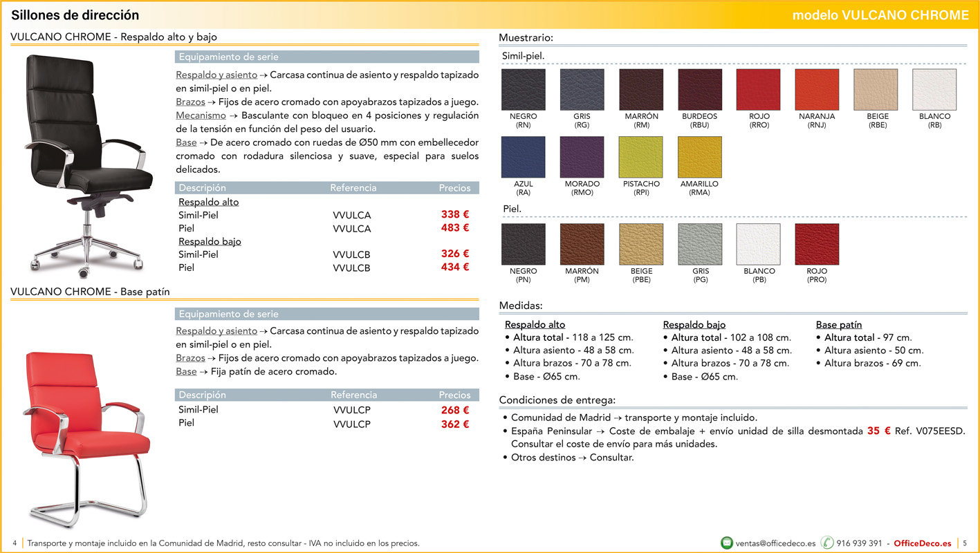Click the Condiciones de entrega heading

point(557,400)
